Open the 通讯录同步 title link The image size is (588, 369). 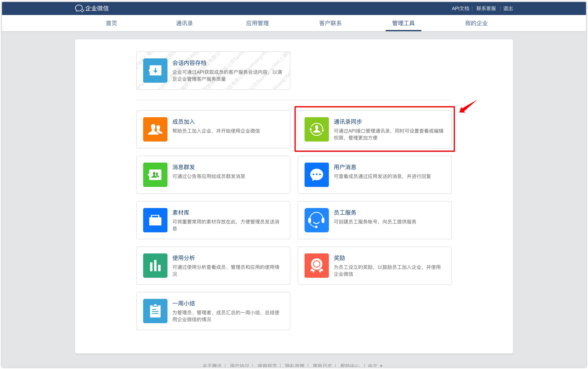348,122
